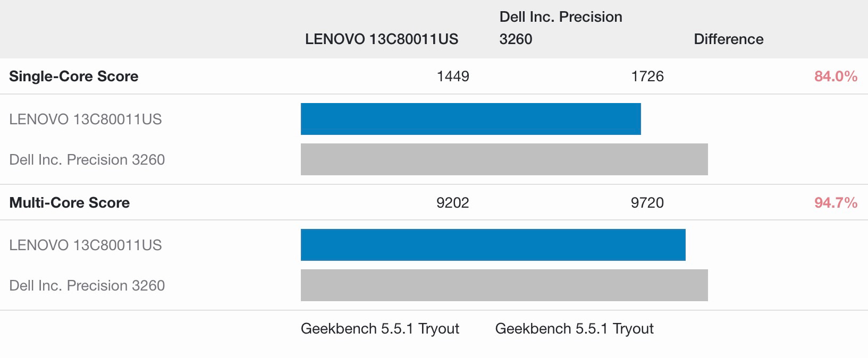Click Geekbench 5.5.1 Tryout under Dell column
The width and height of the screenshot is (868, 358).
coord(574,329)
